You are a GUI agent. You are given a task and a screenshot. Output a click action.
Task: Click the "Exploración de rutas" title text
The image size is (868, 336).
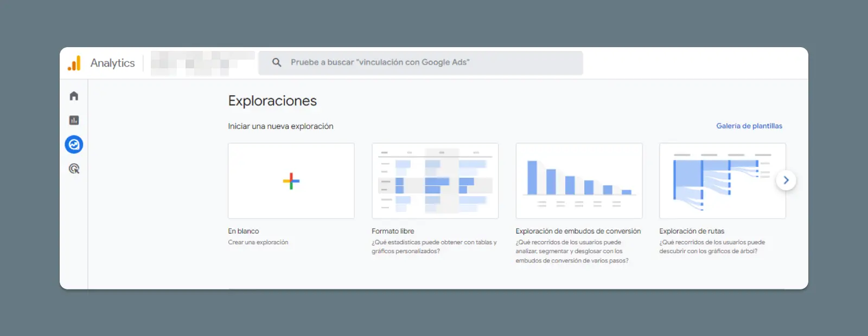tap(692, 231)
